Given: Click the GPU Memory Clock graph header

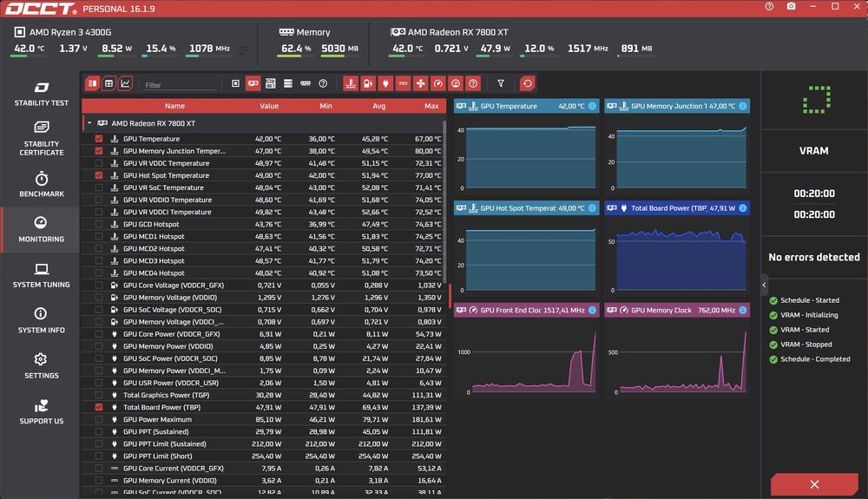Looking at the screenshot, I should click(x=677, y=311).
